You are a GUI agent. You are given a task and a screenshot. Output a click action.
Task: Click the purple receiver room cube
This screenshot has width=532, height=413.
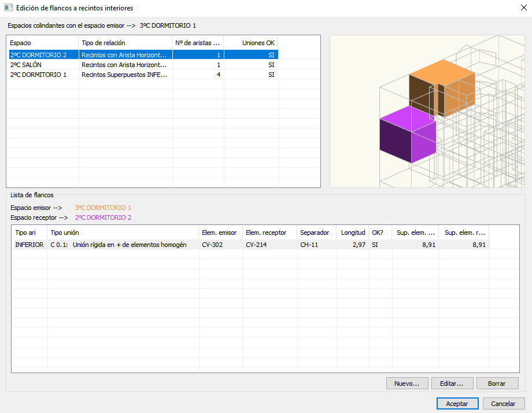coord(407,136)
